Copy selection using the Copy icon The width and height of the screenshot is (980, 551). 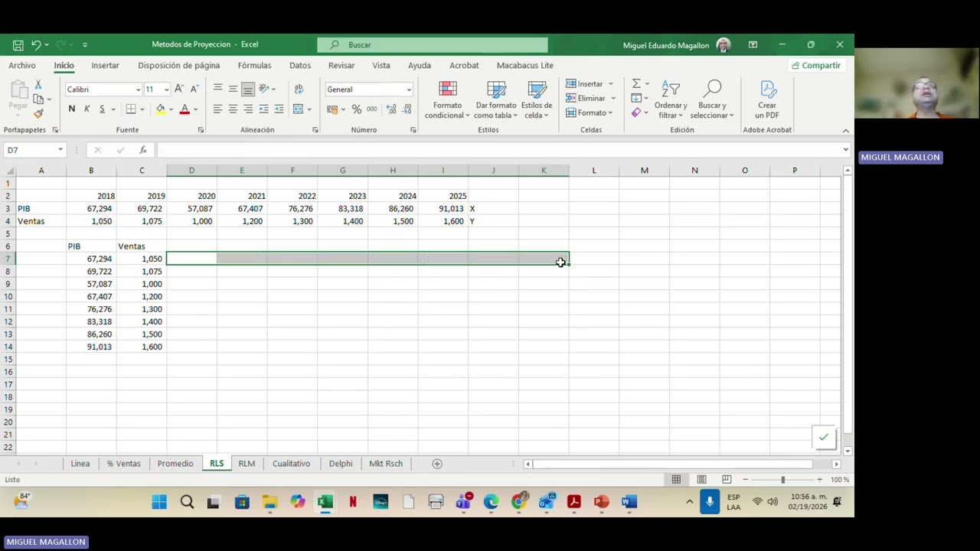38,99
